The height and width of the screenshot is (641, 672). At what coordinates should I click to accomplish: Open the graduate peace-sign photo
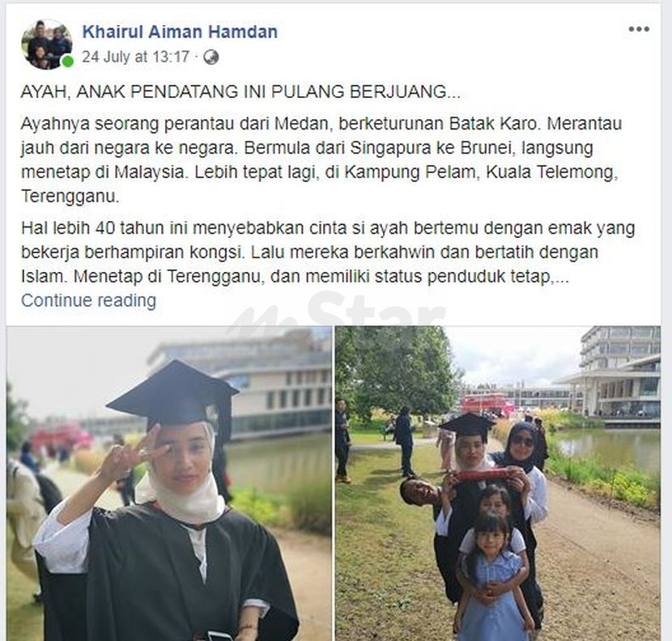click(169, 484)
